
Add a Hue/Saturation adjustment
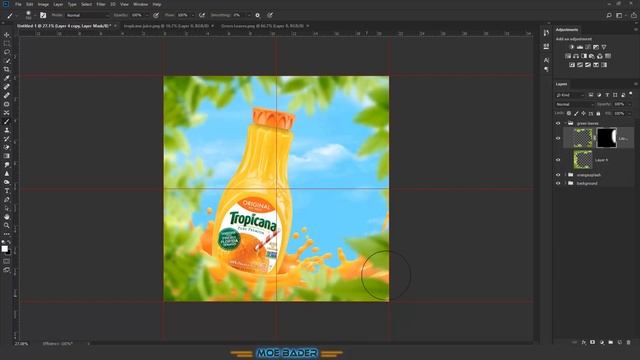point(568,56)
